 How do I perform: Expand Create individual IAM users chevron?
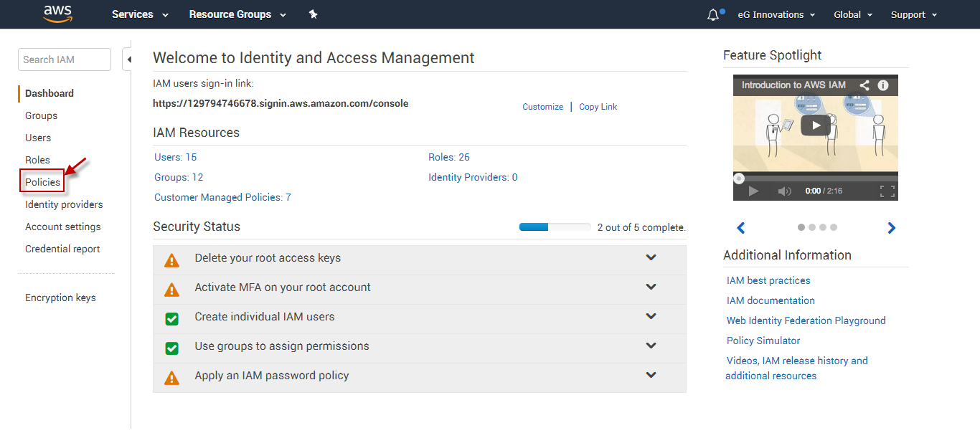651,316
